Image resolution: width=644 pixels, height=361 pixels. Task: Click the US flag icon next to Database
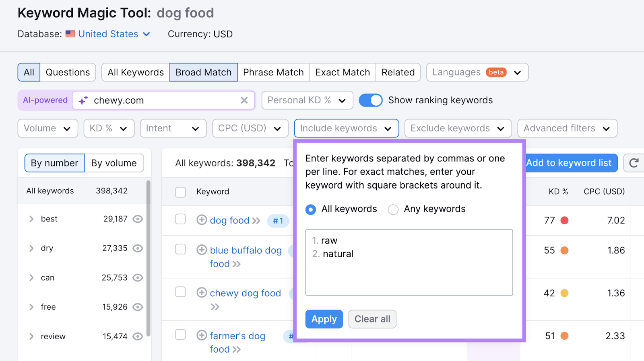pyautogui.click(x=70, y=34)
